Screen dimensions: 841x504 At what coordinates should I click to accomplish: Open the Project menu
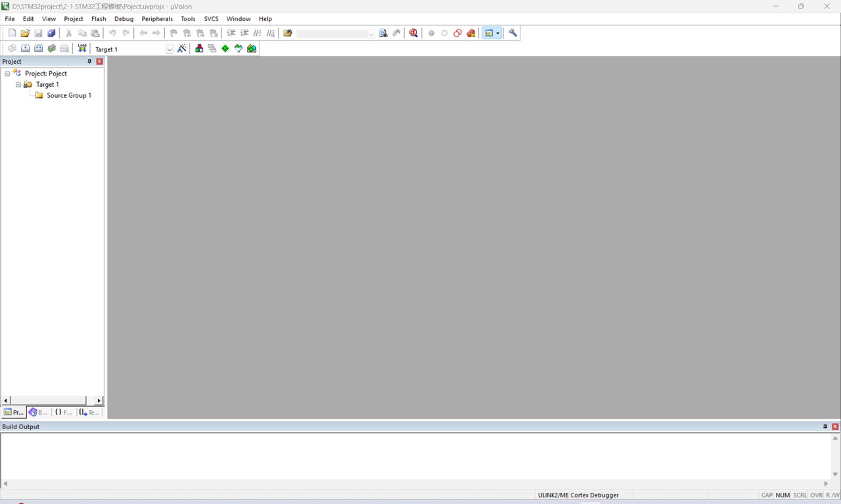click(74, 19)
